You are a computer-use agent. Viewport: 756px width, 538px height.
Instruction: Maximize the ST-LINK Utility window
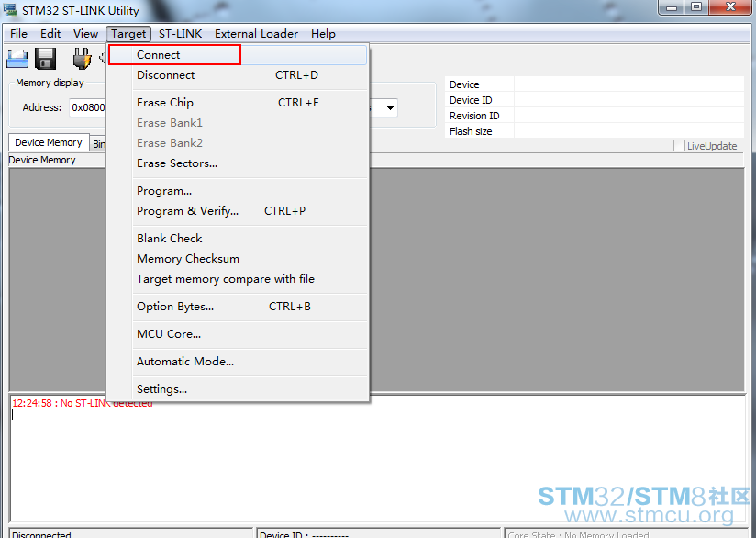point(696,7)
